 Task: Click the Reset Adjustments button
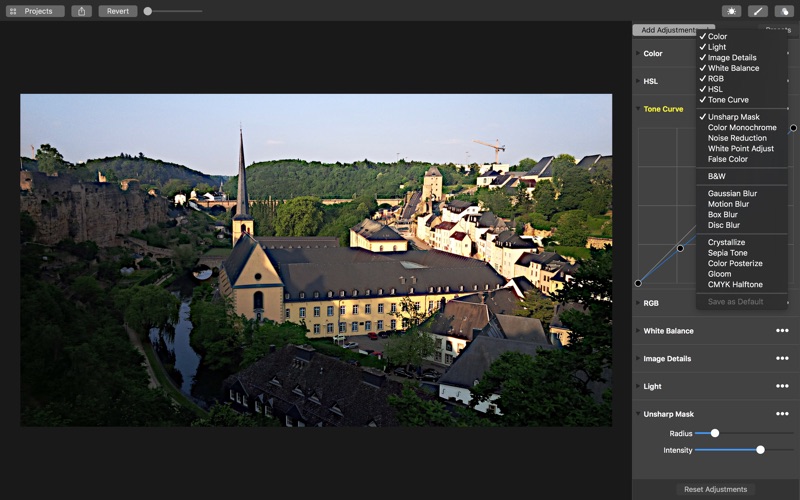715,489
